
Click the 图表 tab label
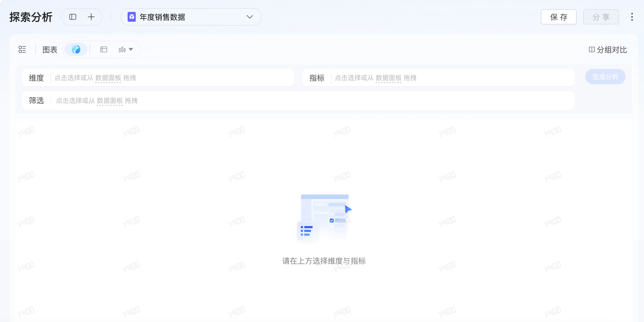(x=50, y=50)
